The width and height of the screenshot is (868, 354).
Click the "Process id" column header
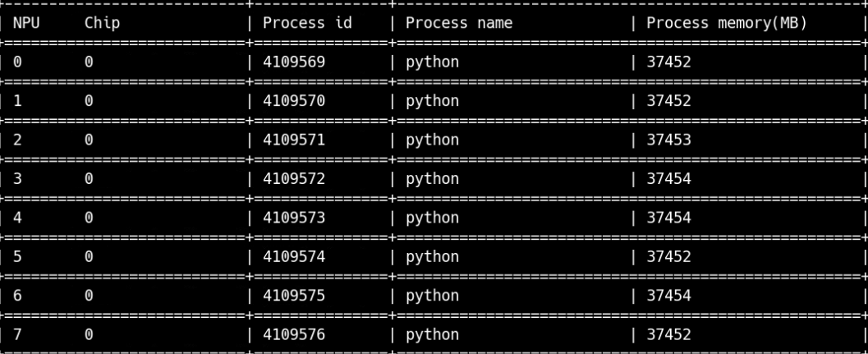(306, 23)
